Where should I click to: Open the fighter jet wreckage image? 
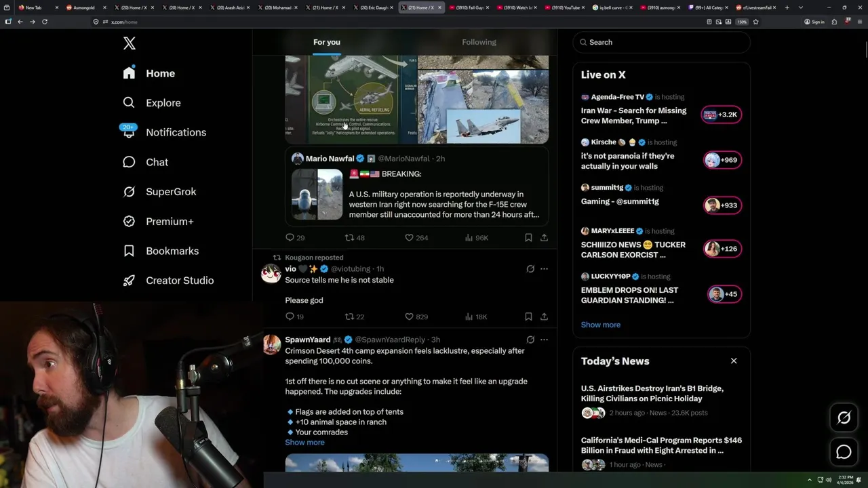tap(483, 100)
